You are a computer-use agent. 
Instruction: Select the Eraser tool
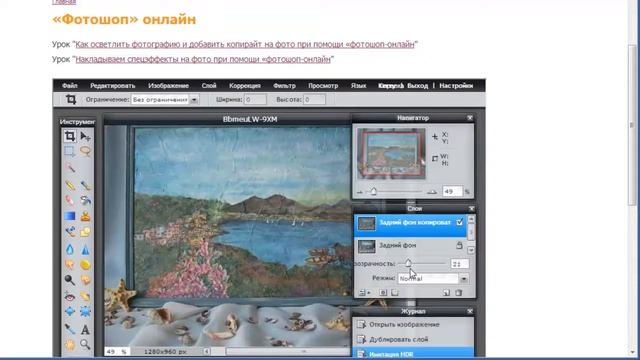(70, 200)
